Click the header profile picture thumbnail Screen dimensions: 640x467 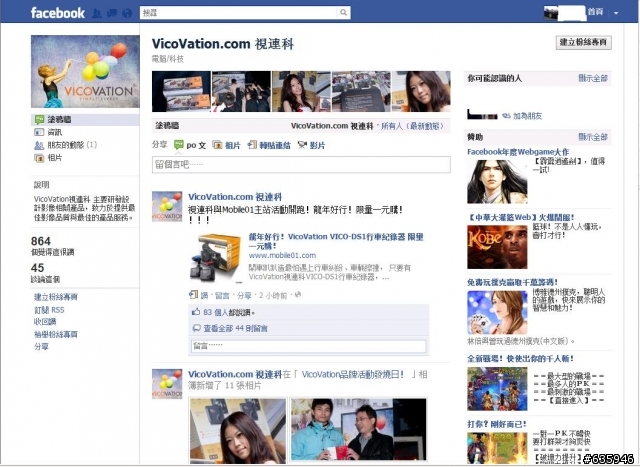tap(551, 13)
